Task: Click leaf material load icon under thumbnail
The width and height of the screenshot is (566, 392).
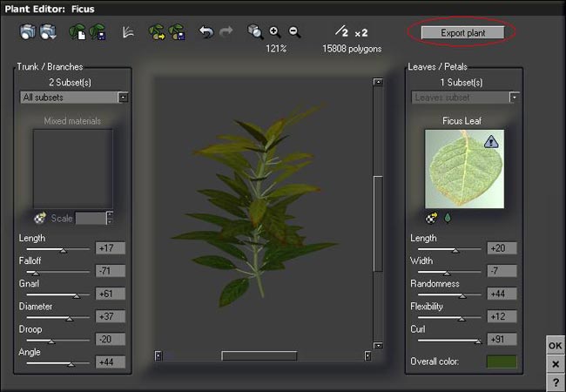Action: click(431, 218)
